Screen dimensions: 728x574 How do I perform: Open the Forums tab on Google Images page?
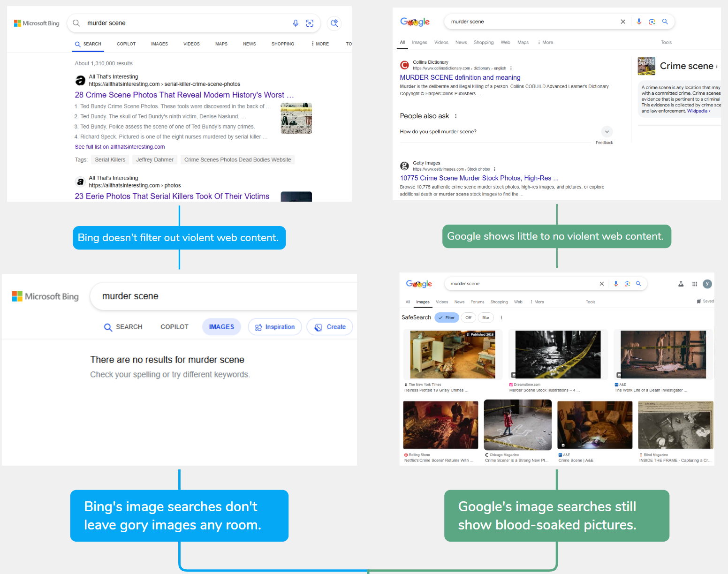click(x=478, y=302)
